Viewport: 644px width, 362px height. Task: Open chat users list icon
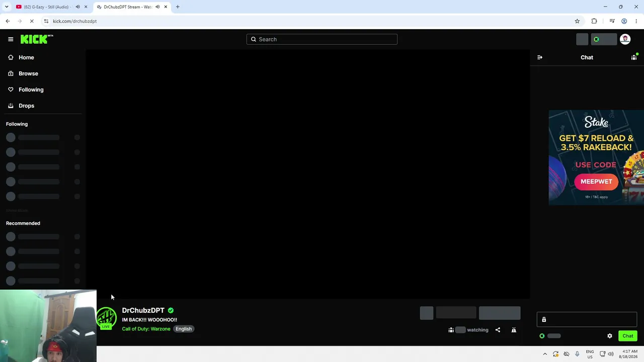pos(634,57)
